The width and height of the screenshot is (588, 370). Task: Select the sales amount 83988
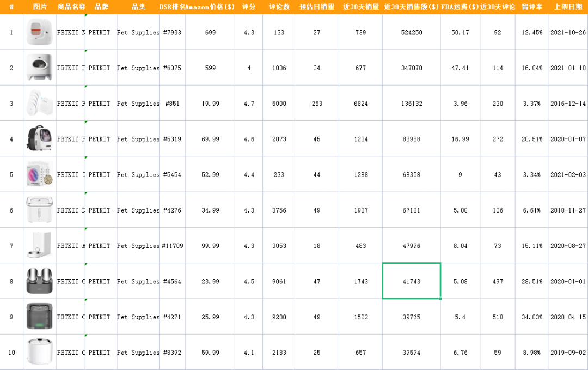coord(412,139)
